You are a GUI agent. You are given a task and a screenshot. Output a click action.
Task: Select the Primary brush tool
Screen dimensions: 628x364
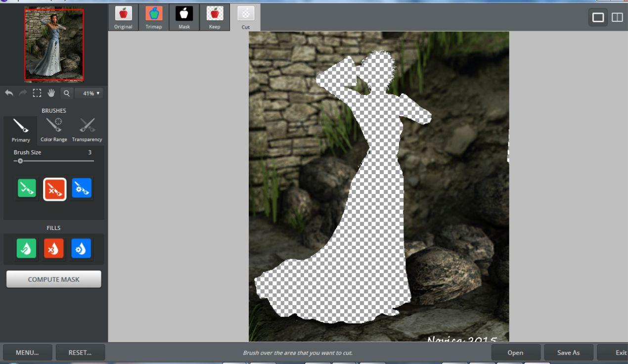pyautogui.click(x=21, y=131)
